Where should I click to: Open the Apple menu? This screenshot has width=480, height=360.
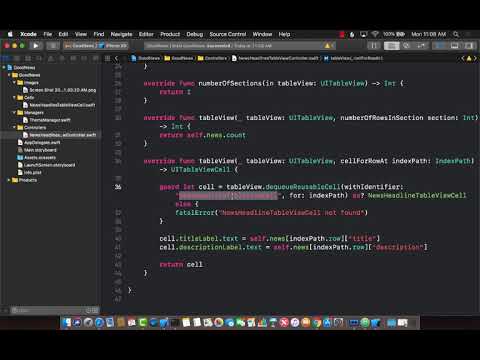coord(10,34)
